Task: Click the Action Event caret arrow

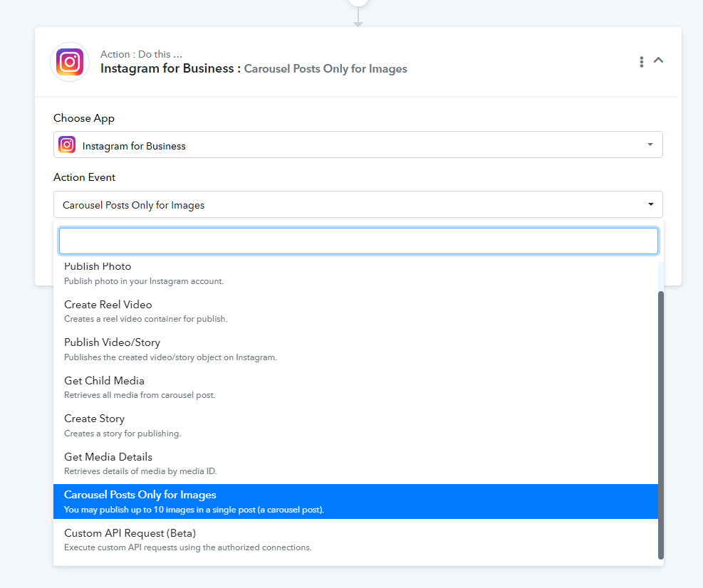Action: 650,204
